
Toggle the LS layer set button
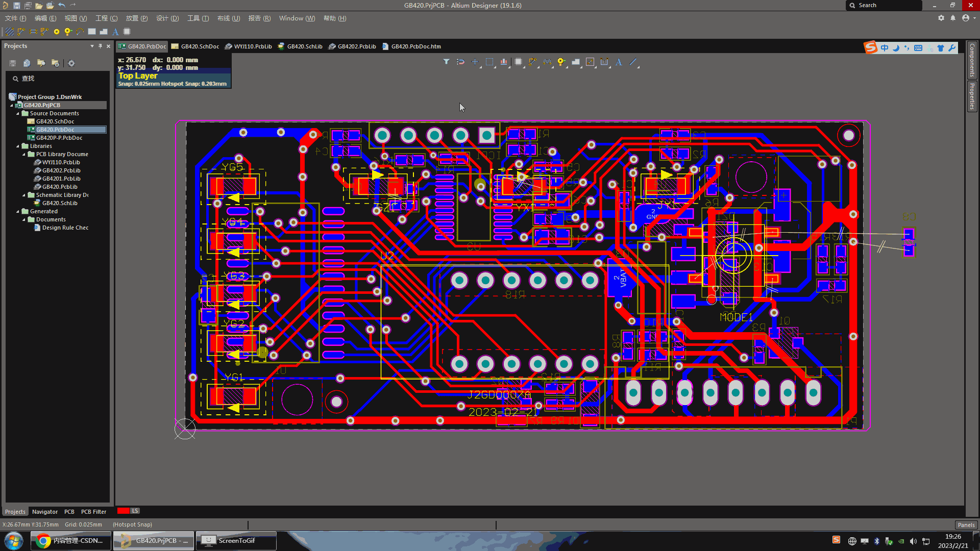pyautogui.click(x=135, y=511)
